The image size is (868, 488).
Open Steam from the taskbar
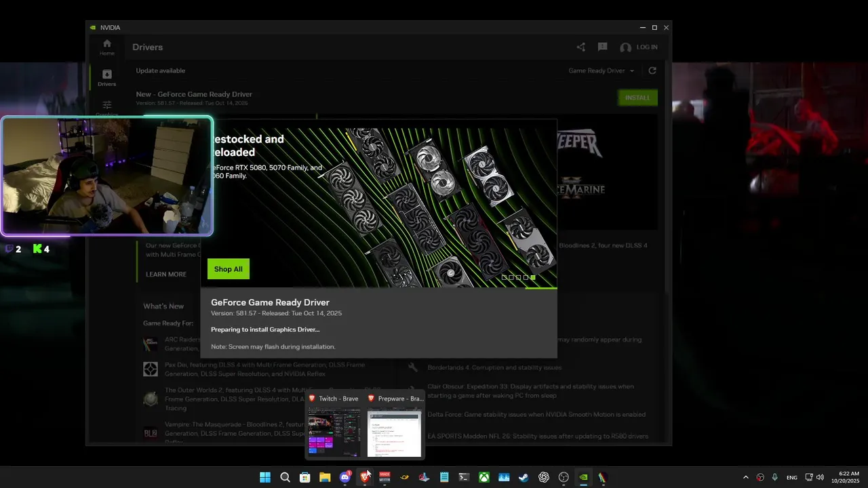coord(524,477)
